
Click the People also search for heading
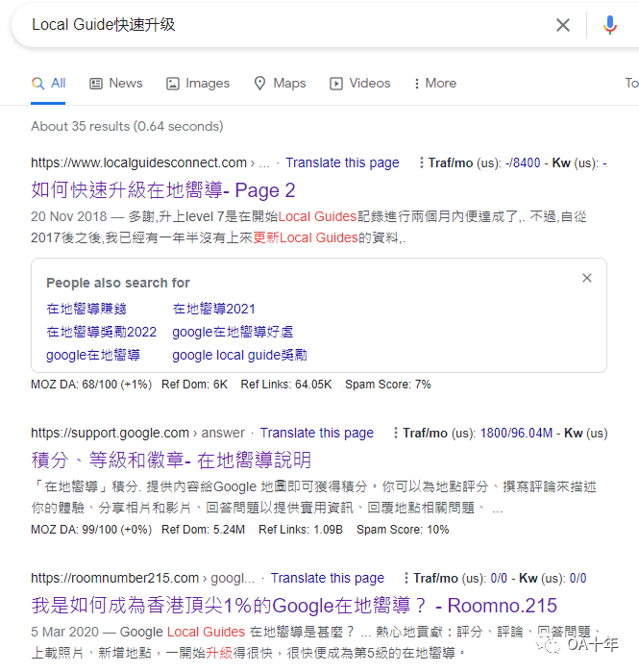point(118,283)
